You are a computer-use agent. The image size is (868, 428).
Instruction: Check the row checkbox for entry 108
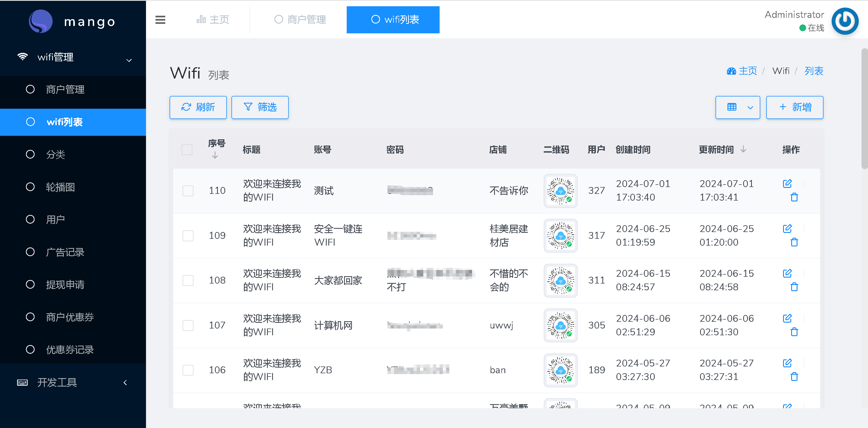188,280
